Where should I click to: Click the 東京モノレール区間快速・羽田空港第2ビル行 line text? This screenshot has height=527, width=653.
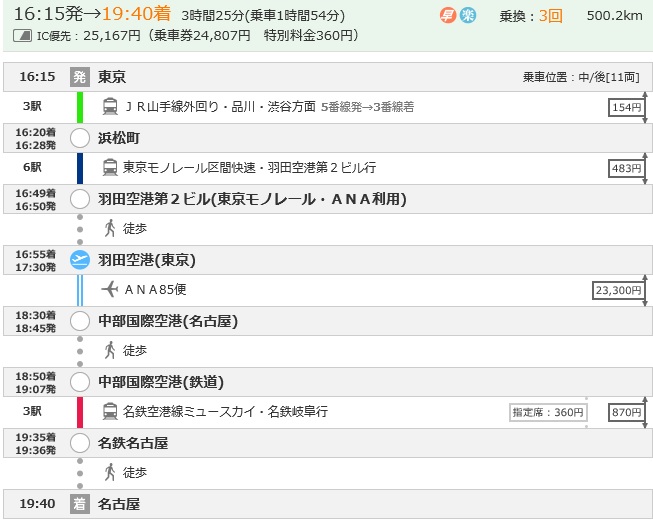(249, 167)
